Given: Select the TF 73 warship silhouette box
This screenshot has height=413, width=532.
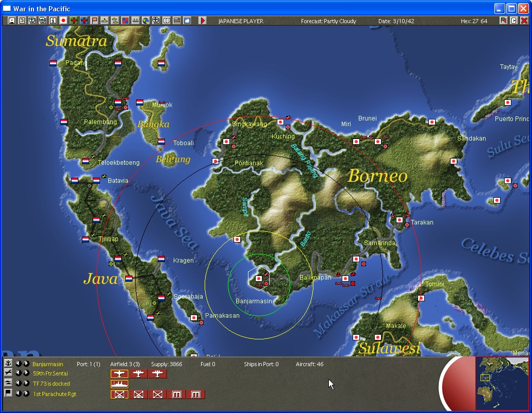Looking at the screenshot, I should coord(120,384).
